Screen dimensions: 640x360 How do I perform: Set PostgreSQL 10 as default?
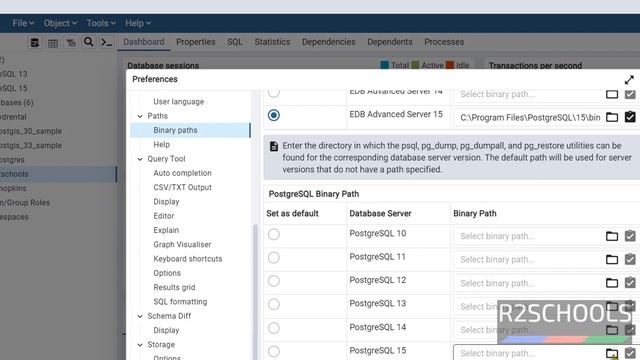click(273, 234)
